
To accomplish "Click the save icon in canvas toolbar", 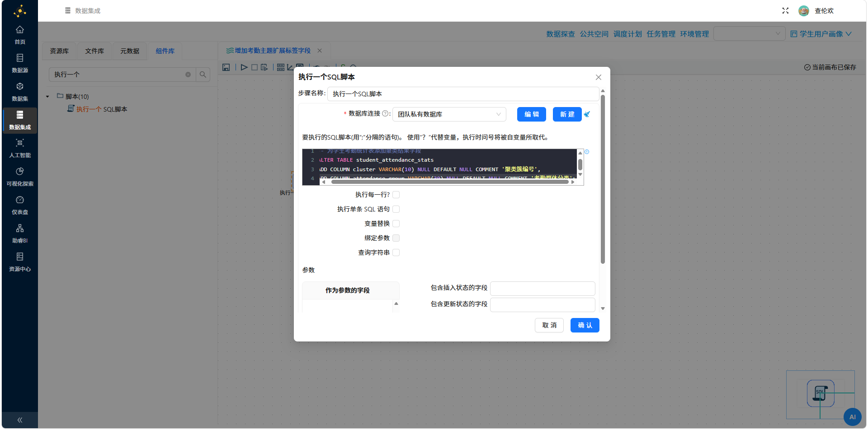I will 226,67.
